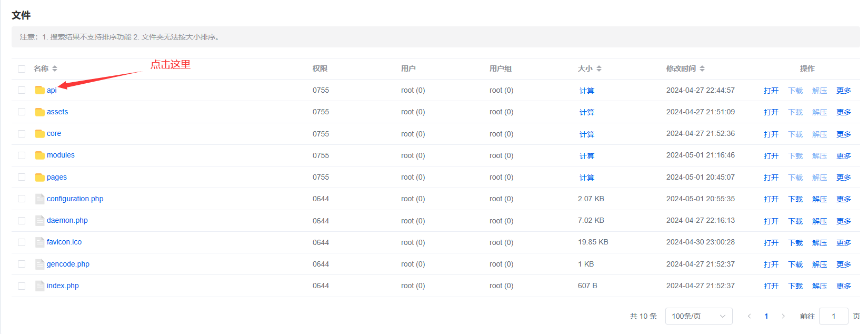Expand 更多 options for pages folder
868x334 pixels.
tap(843, 178)
